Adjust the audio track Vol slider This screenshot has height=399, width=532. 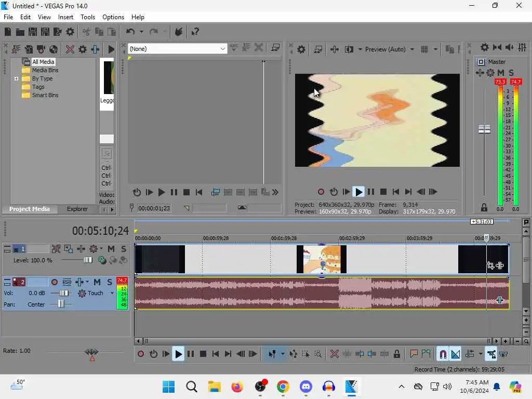(63, 293)
